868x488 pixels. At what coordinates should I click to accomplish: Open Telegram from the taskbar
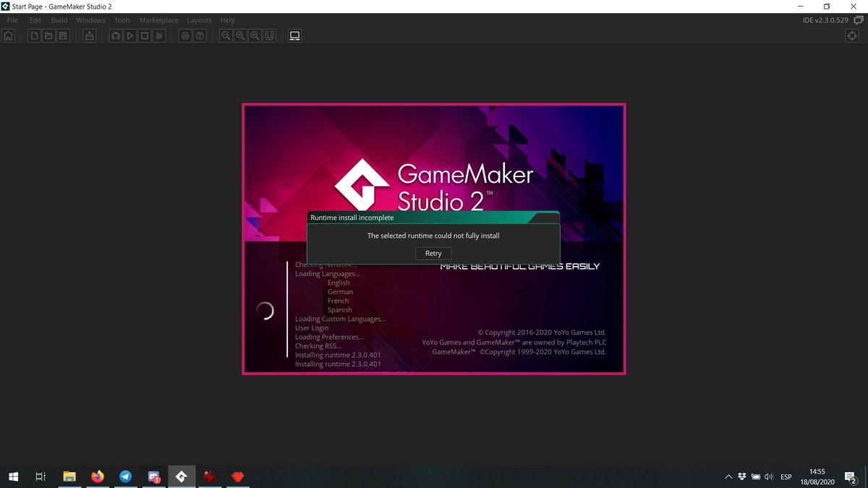(x=126, y=476)
